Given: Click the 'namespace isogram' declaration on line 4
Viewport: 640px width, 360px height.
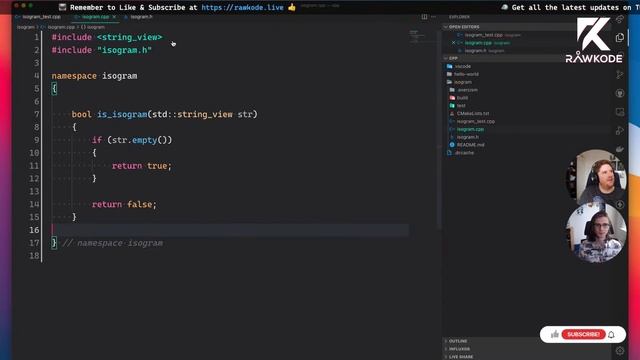Looking at the screenshot, I should tap(94, 76).
